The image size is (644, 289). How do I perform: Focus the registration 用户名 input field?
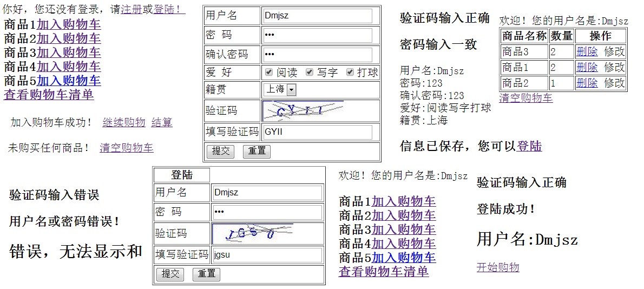(x=318, y=16)
